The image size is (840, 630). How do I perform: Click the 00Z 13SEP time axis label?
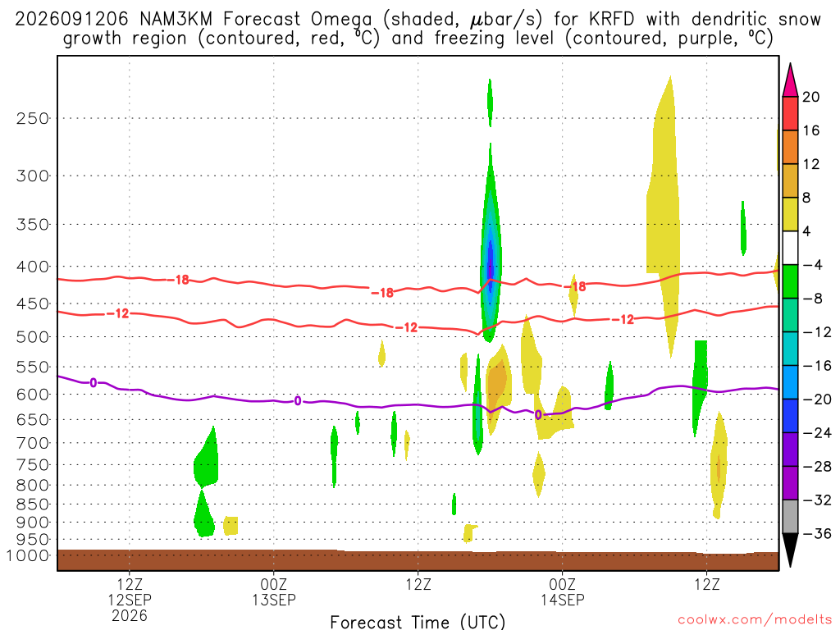coord(274,592)
